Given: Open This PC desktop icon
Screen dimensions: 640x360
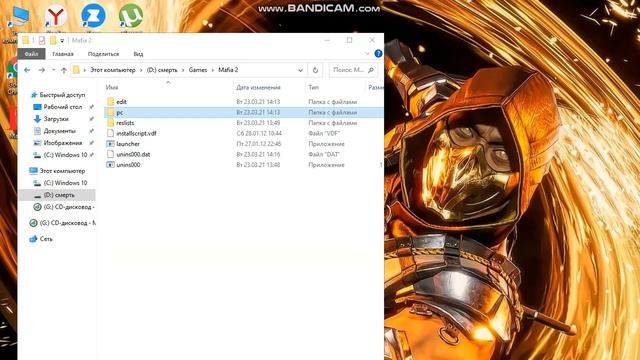Looking at the screenshot, I should point(19,17).
